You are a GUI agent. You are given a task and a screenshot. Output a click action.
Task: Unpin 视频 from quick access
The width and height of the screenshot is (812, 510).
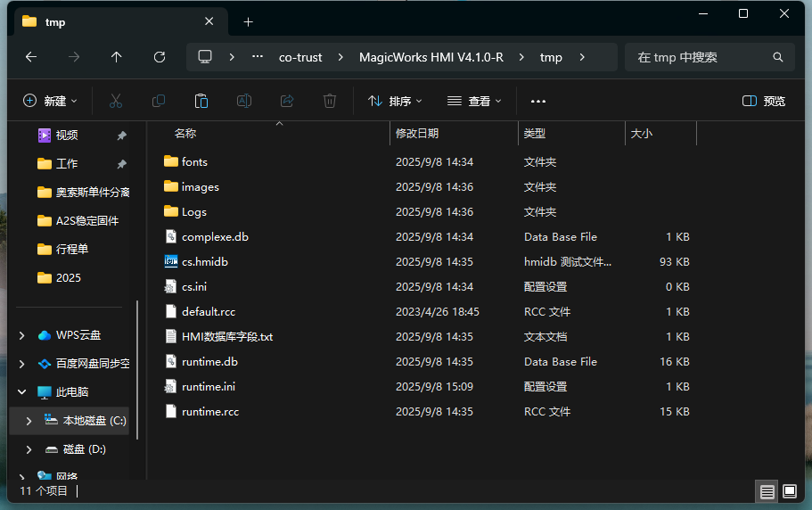122,136
